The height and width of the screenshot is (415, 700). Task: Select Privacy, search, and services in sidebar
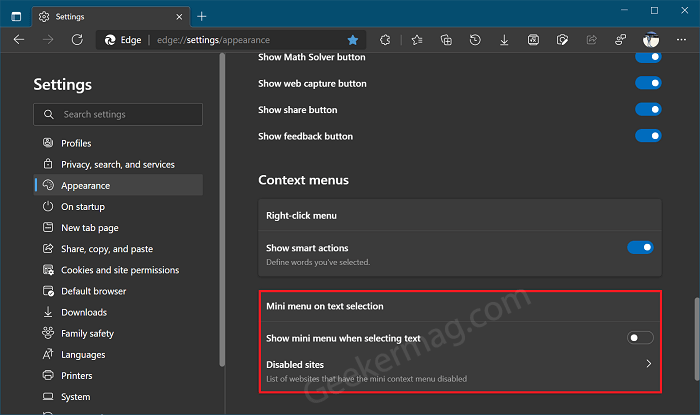pos(118,164)
